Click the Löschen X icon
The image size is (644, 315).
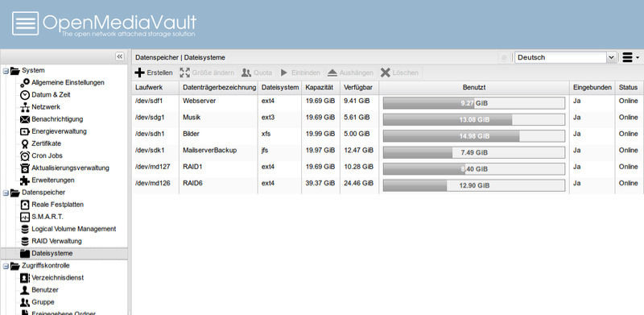click(386, 73)
